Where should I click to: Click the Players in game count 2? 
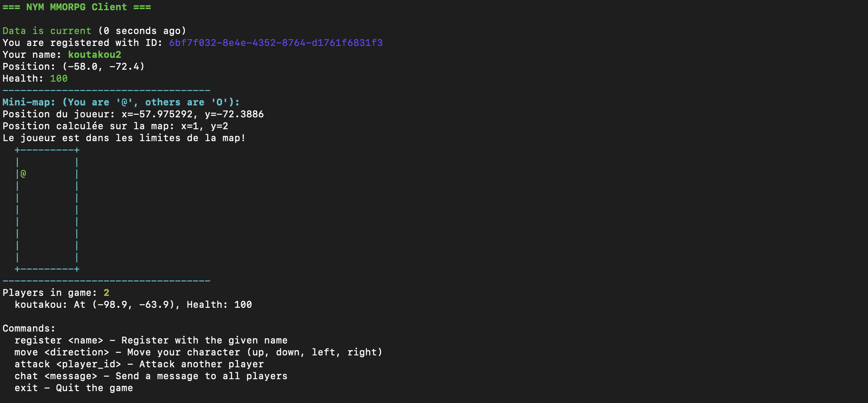(x=107, y=293)
